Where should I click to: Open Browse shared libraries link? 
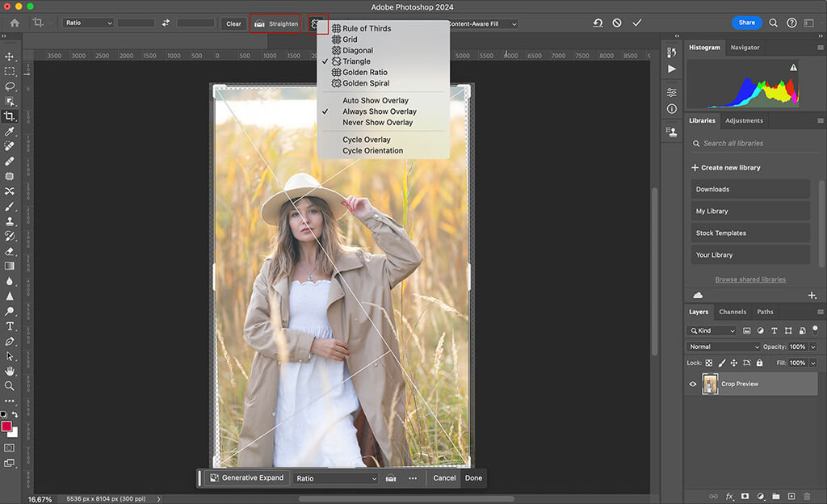(749, 279)
